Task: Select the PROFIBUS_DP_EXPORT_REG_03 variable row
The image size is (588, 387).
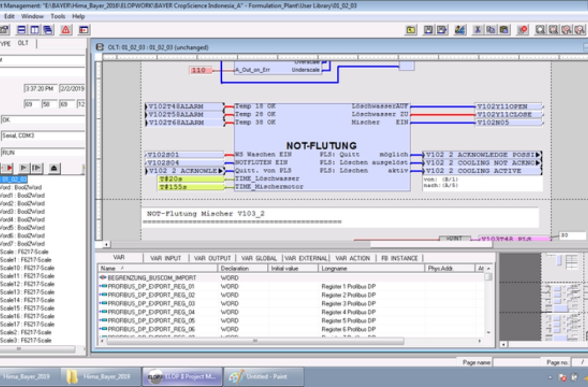Action: (x=151, y=304)
